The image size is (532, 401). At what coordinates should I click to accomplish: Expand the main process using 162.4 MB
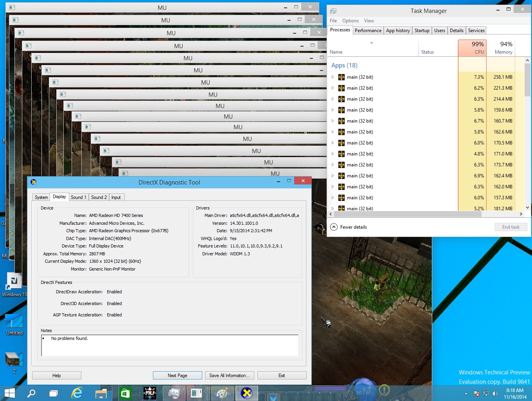(333, 176)
